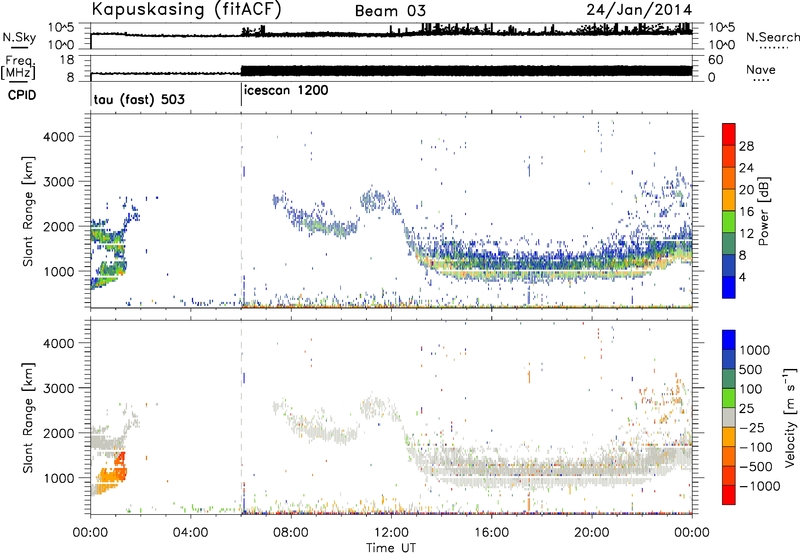The width and height of the screenshot is (800, 554).
Task: Select the 24 label on Power colorbar
Action: pos(746,168)
